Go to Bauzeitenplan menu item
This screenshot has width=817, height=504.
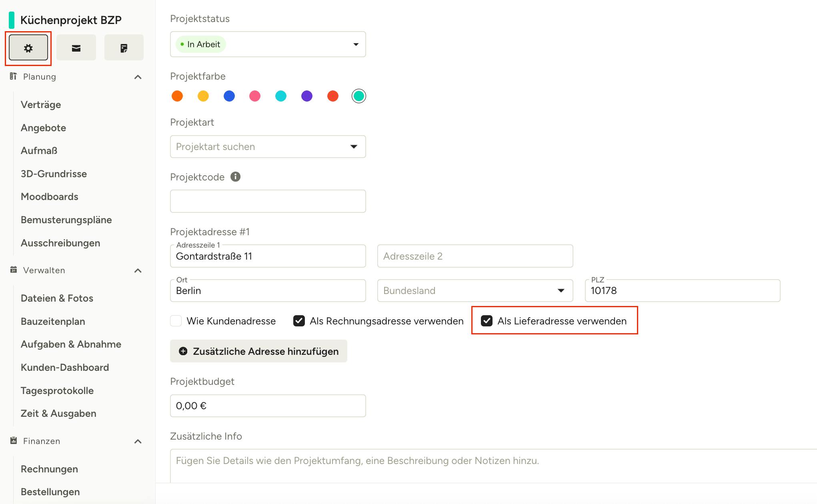tap(53, 322)
